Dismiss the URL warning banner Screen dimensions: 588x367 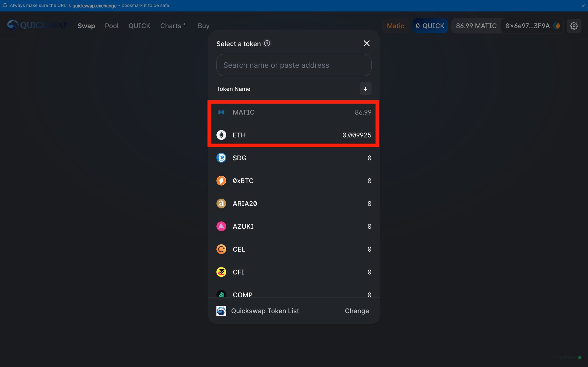pyautogui.click(x=583, y=6)
